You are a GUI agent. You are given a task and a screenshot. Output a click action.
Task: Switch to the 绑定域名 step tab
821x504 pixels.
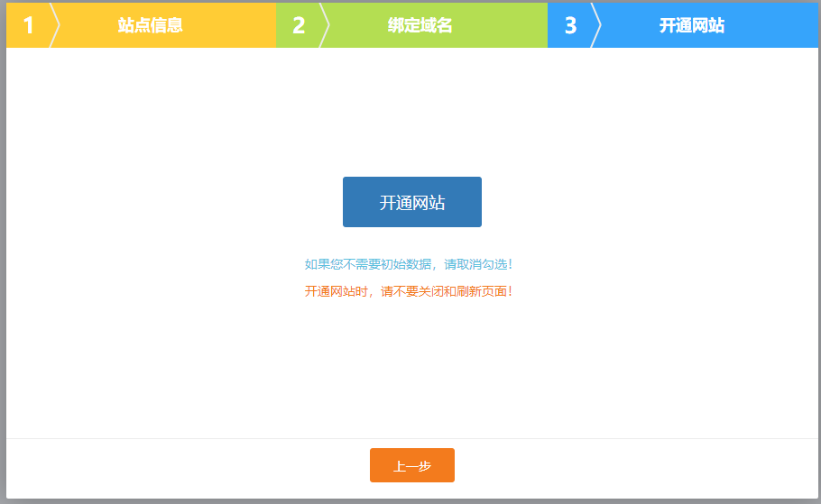[x=420, y=25]
